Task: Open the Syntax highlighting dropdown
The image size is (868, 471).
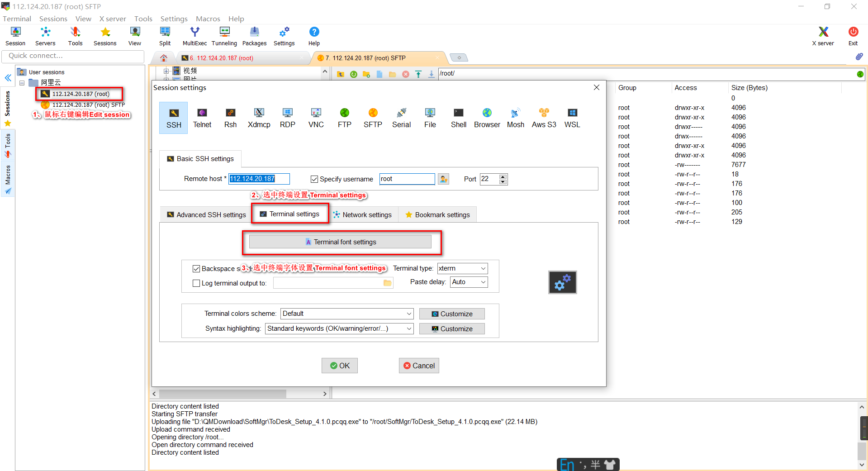Action: [x=408, y=328]
